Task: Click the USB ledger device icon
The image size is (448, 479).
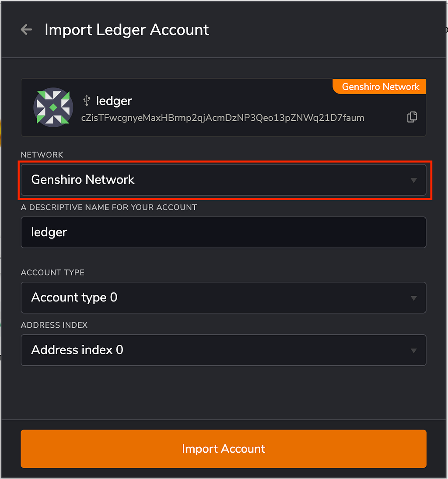Action: click(x=87, y=101)
